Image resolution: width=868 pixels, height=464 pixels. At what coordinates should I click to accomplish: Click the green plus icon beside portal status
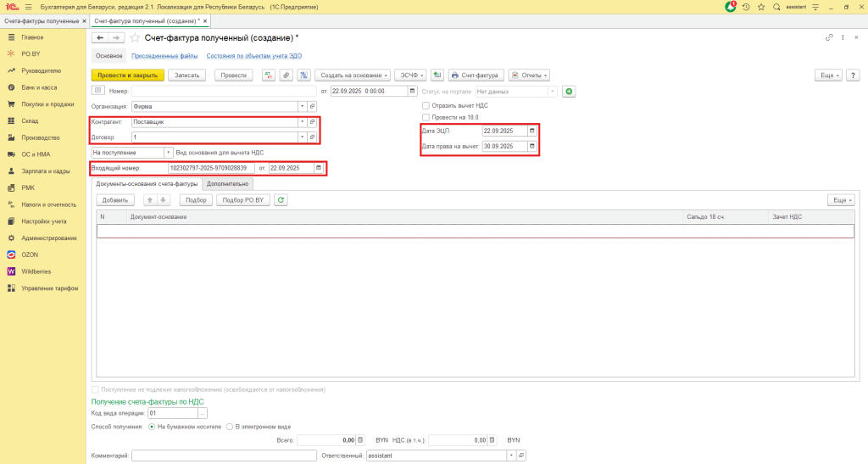(569, 91)
